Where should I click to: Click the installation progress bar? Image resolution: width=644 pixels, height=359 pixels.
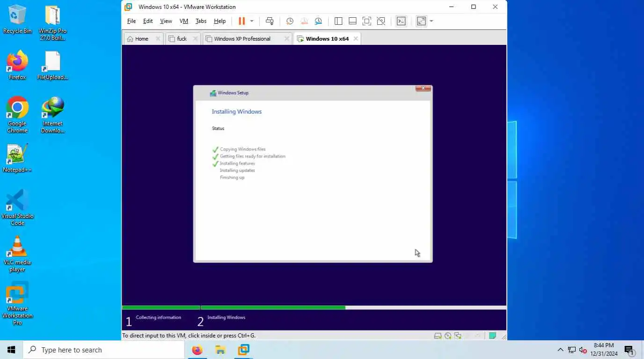tap(314, 308)
